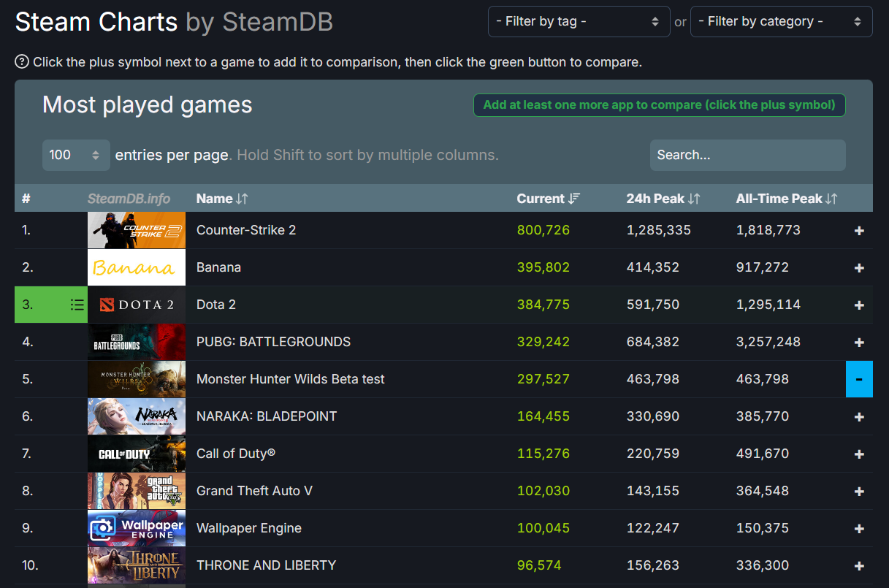Click the Counter-Strike 2 game icon
This screenshot has width=889, height=588.
(137, 229)
